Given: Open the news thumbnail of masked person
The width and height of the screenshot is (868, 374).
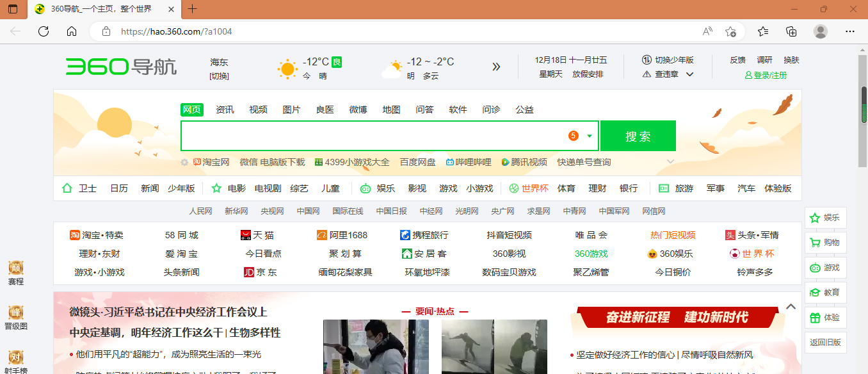Looking at the screenshot, I should [376, 346].
